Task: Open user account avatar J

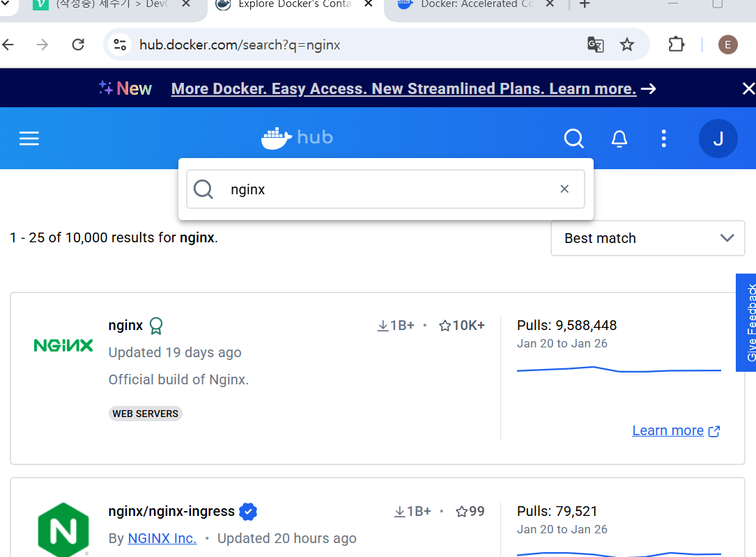Action: click(718, 139)
